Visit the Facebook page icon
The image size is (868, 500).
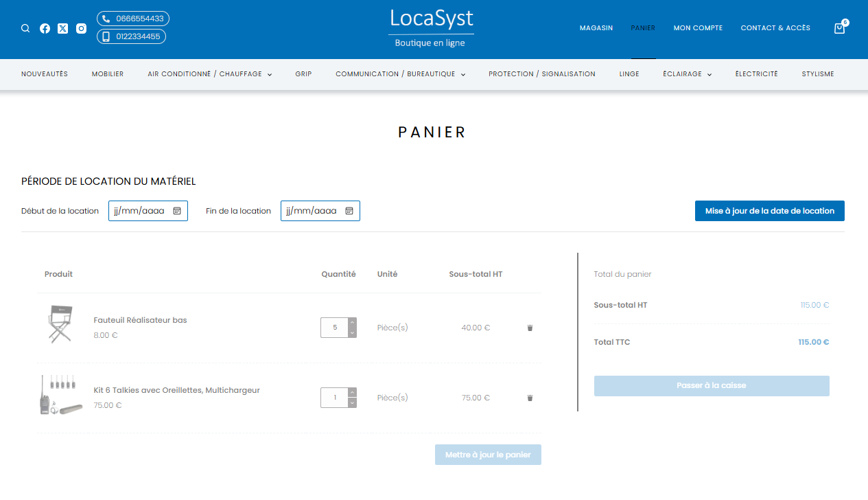45,29
